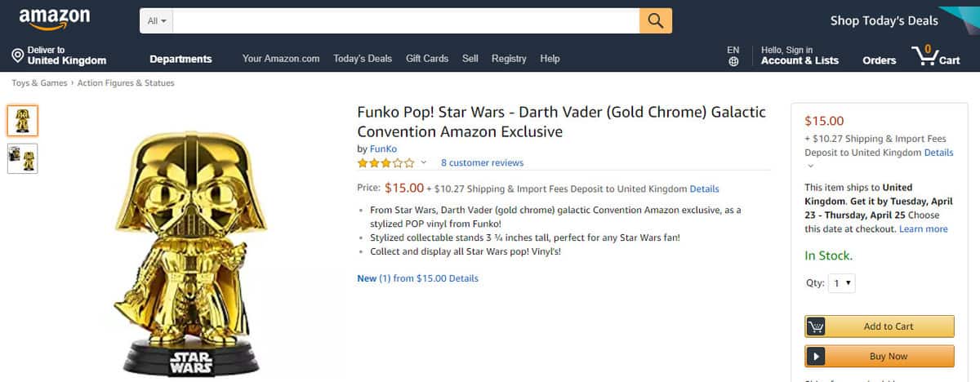
Task: Click the star rating icons
Action: 385,162
